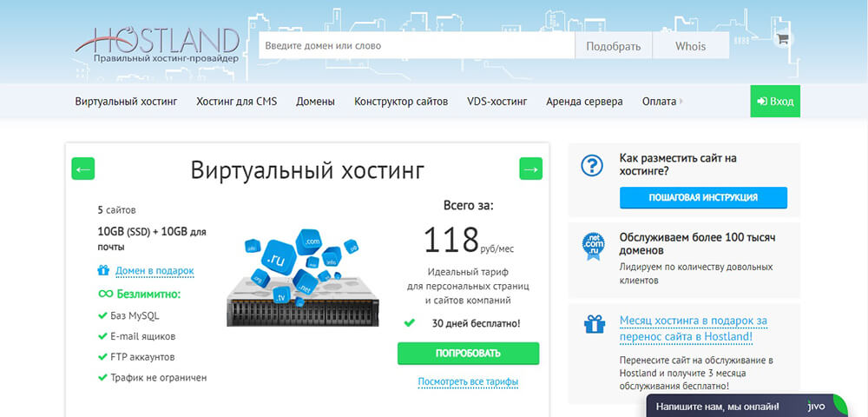This screenshot has width=868, height=417.
Task: Click the checkmark next to Баз MySQL
Action: point(102,315)
